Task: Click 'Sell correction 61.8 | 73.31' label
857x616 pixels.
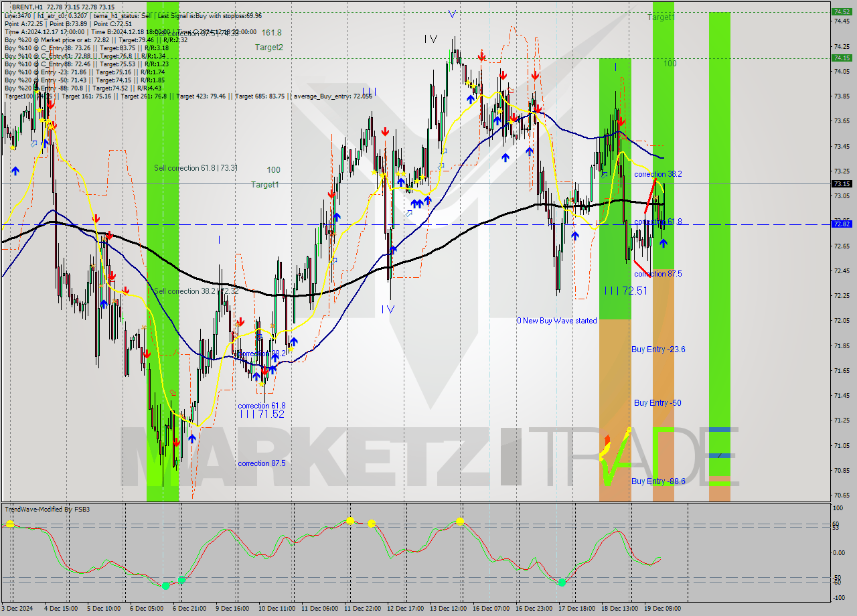Action: (x=196, y=168)
